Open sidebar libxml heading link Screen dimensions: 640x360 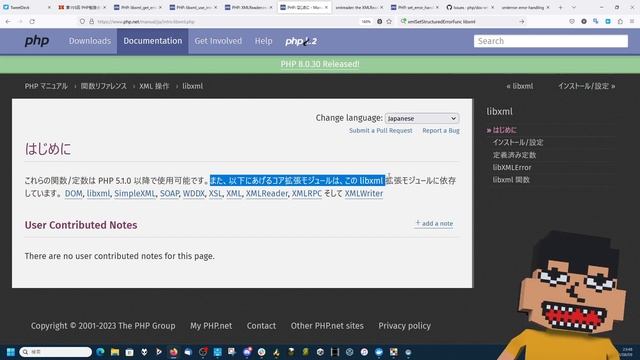[x=500, y=111]
